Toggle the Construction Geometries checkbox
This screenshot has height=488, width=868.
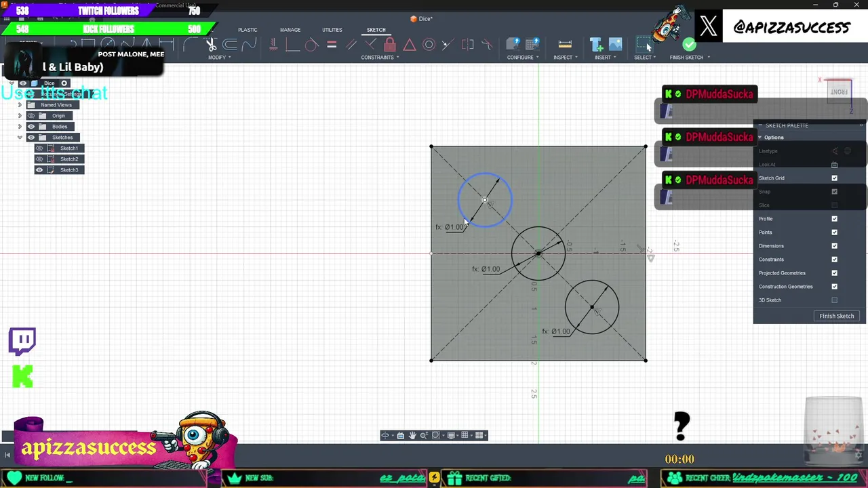(834, 287)
